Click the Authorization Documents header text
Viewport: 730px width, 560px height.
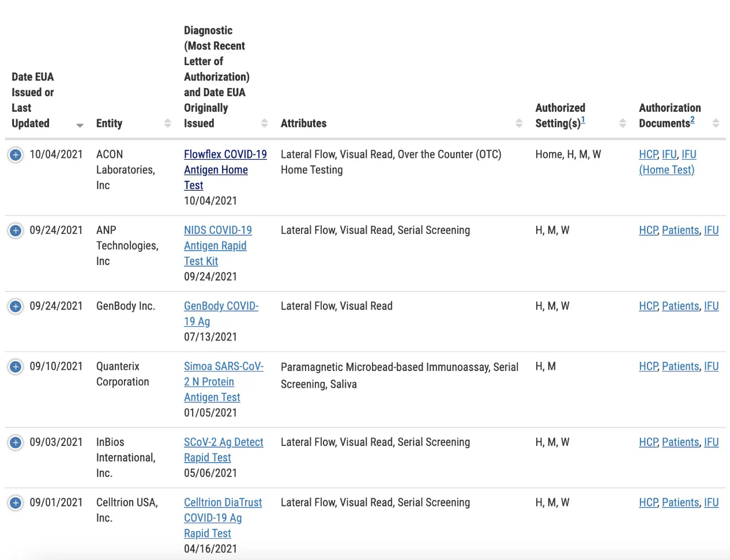pos(670,116)
